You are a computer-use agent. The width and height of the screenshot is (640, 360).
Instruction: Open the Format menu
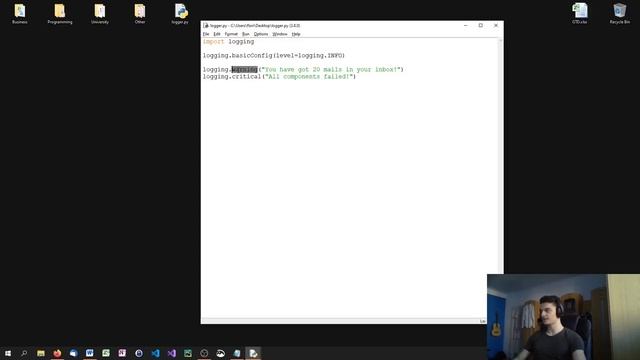(231, 34)
